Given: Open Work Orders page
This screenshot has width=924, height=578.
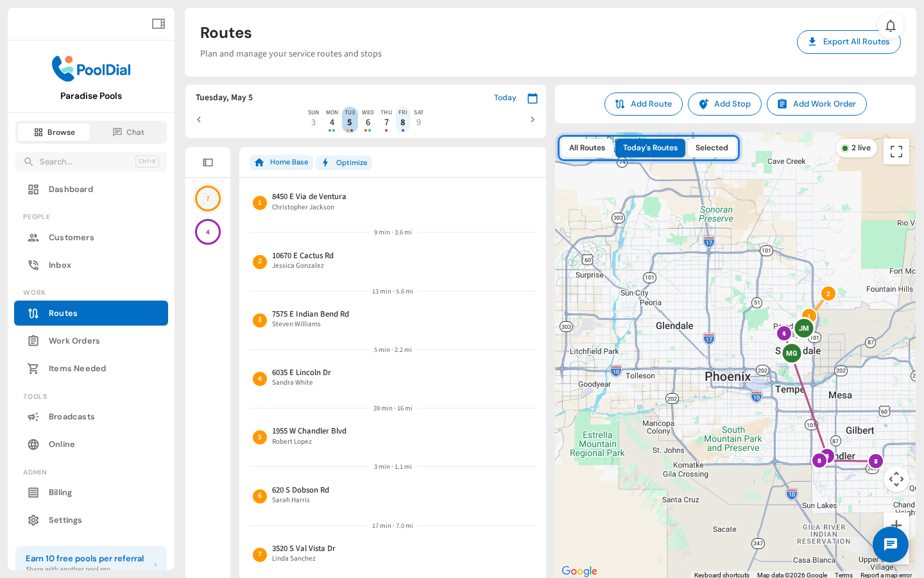Looking at the screenshot, I should [x=91, y=341].
